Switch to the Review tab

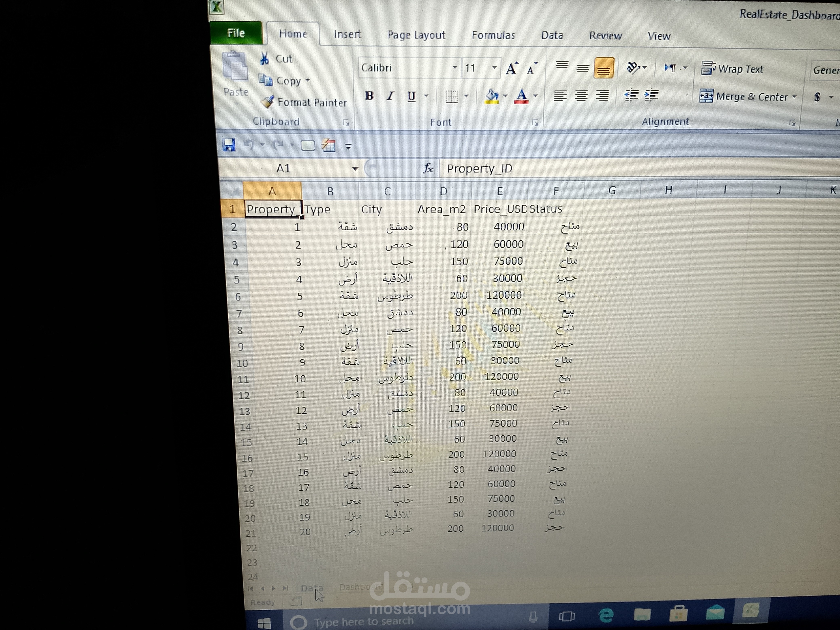point(606,36)
